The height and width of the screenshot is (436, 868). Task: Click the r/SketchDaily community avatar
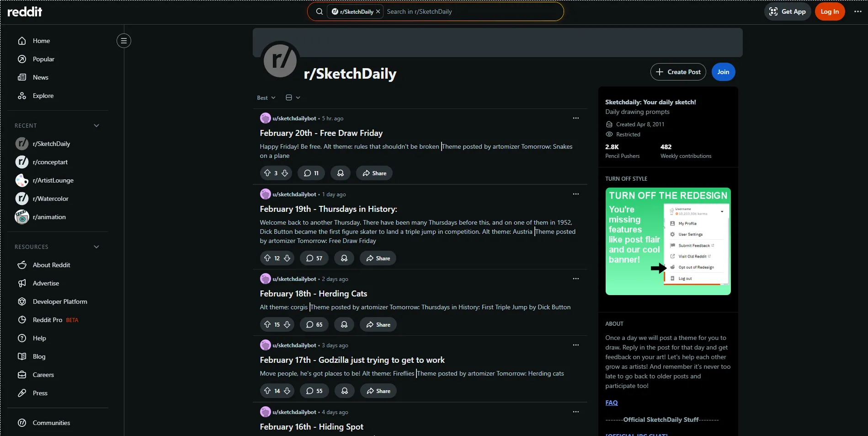(x=280, y=60)
